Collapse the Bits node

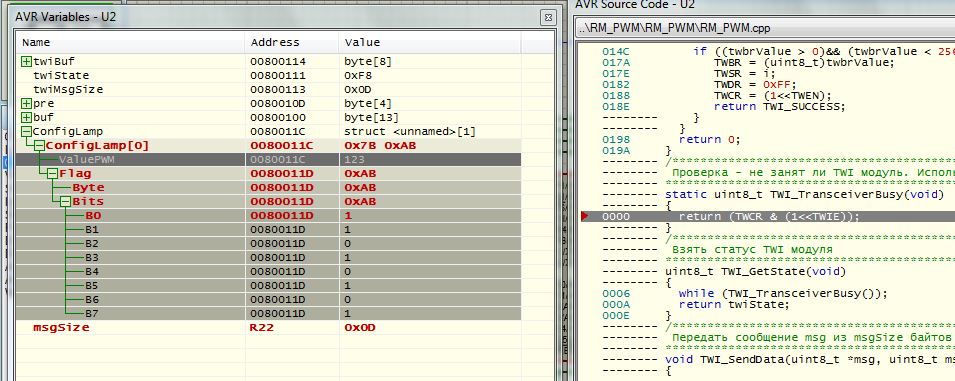(65, 201)
